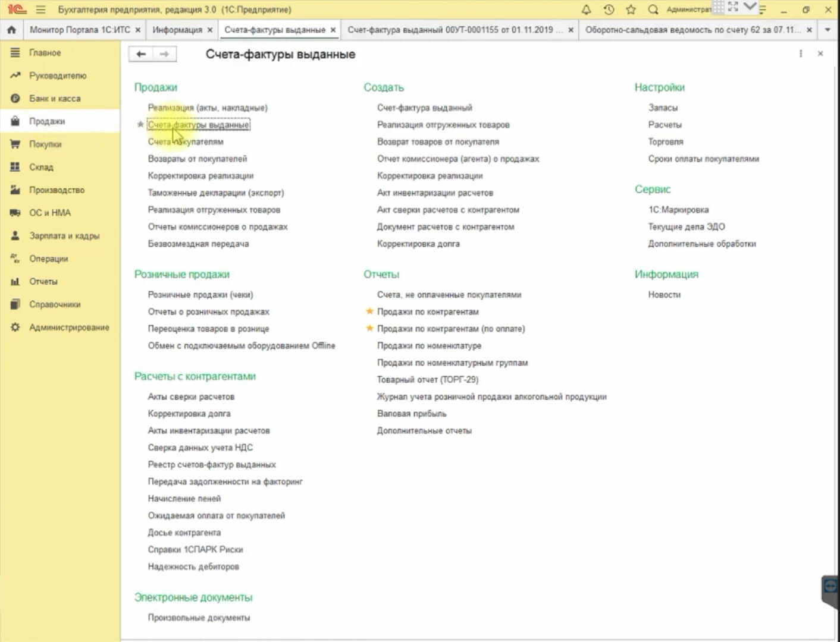Click the Администратор user name
Screen dimensions: 840x642
689,10
